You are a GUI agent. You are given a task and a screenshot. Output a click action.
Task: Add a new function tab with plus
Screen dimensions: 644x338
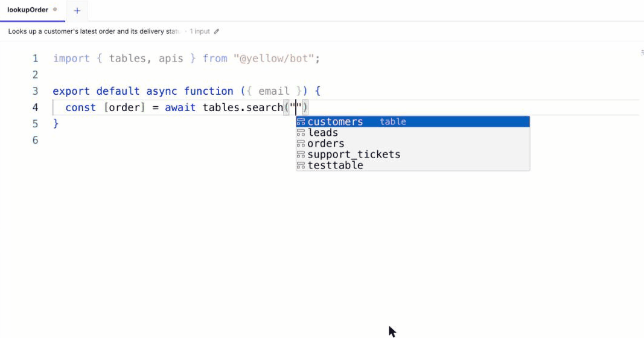[x=77, y=11]
